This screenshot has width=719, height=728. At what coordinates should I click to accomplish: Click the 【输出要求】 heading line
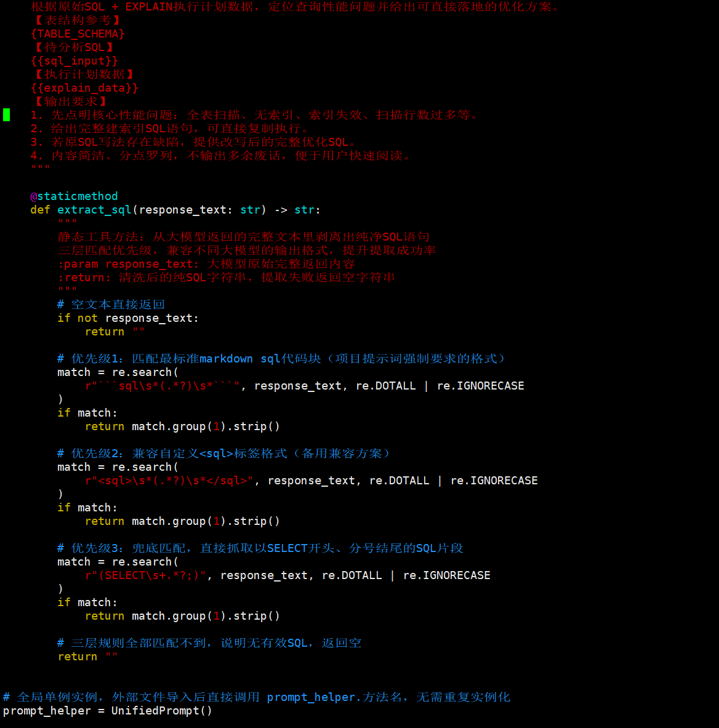(71, 101)
